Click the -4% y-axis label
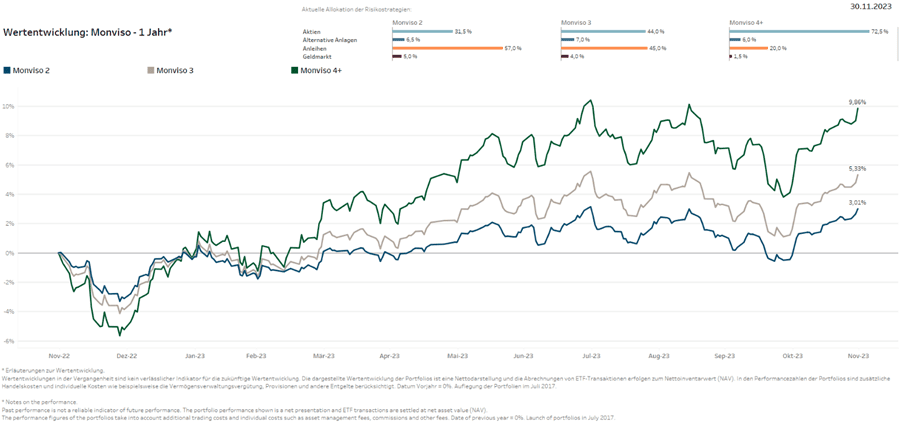The height and width of the screenshot is (426, 900). (x=9, y=312)
